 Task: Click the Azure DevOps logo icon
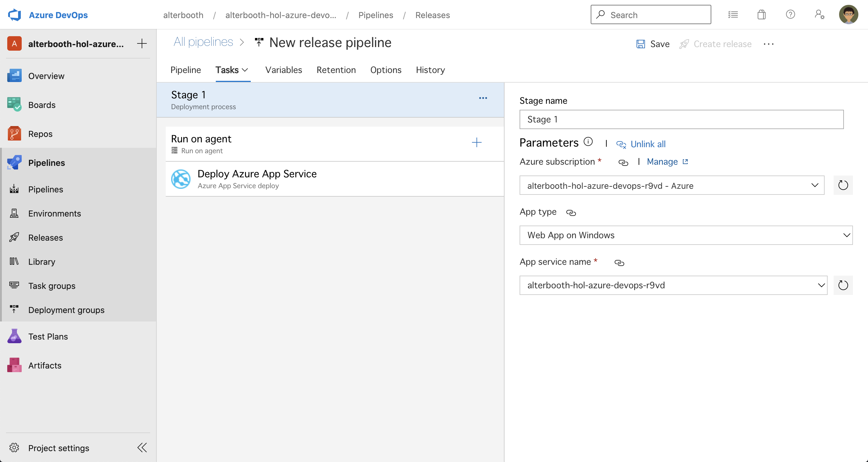[14, 15]
